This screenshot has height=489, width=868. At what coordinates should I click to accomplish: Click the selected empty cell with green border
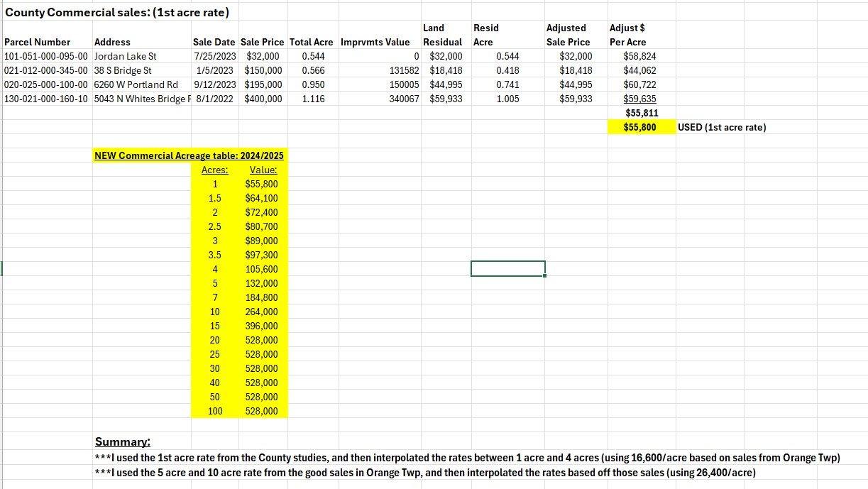(x=507, y=268)
